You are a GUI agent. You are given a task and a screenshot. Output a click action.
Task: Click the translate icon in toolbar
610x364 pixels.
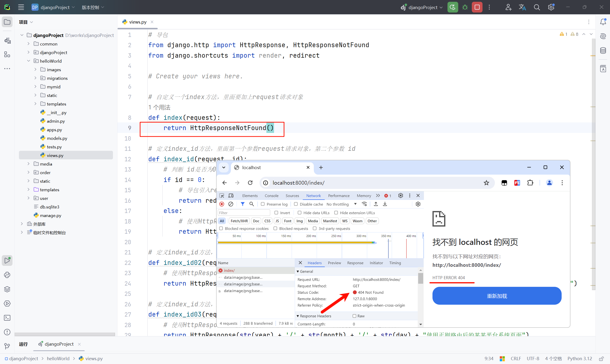pos(522,7)
